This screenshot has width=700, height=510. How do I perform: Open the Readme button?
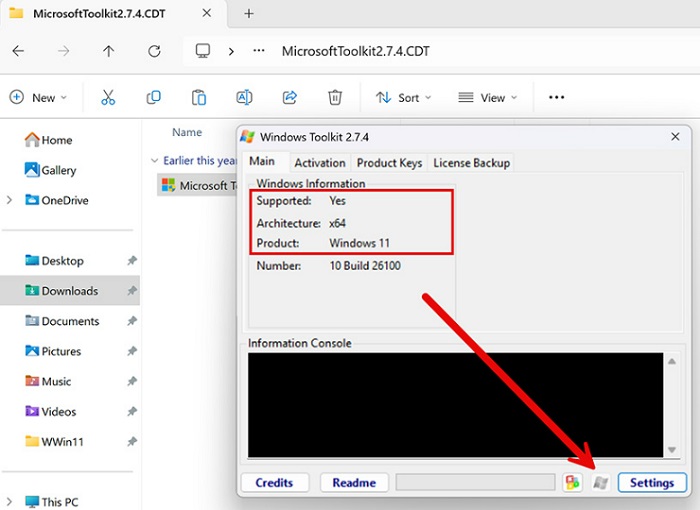(x=354, y=482)
